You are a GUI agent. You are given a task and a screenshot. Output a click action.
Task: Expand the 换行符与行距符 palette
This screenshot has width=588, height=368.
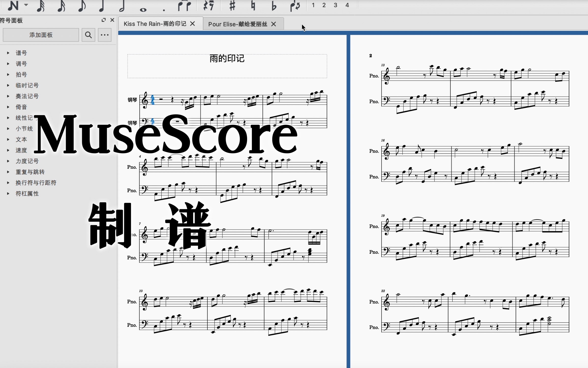click(8, 183)
